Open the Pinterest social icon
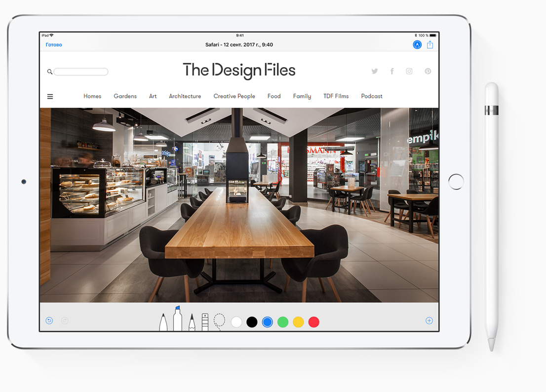The image size is (546, 392). (428, 71)
